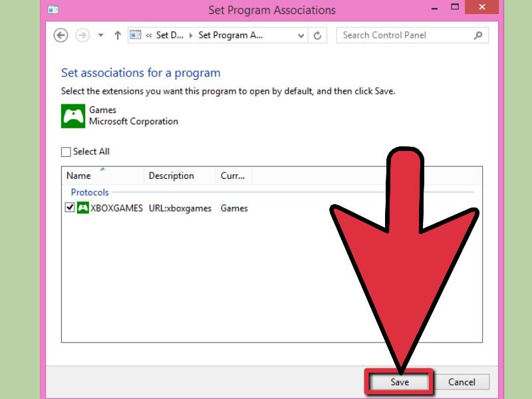Click the Forward navigation arrow

[82, 35]
